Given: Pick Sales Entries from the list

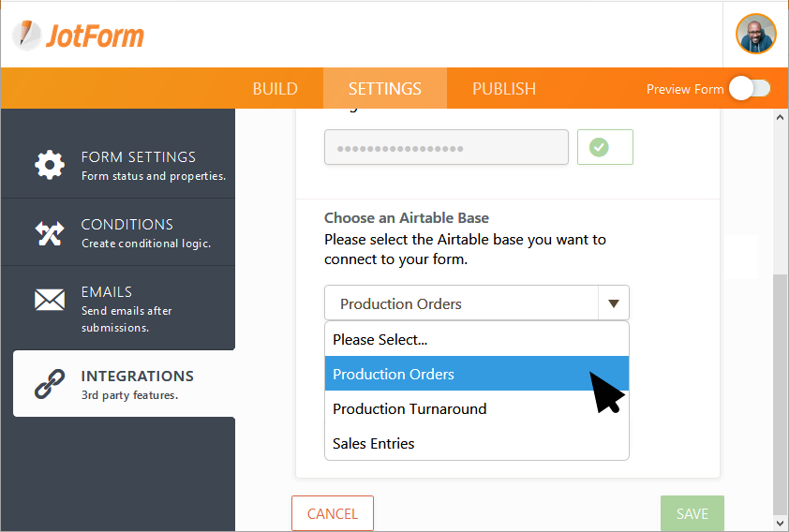Looking at the screenshot, I should [374, 444].
